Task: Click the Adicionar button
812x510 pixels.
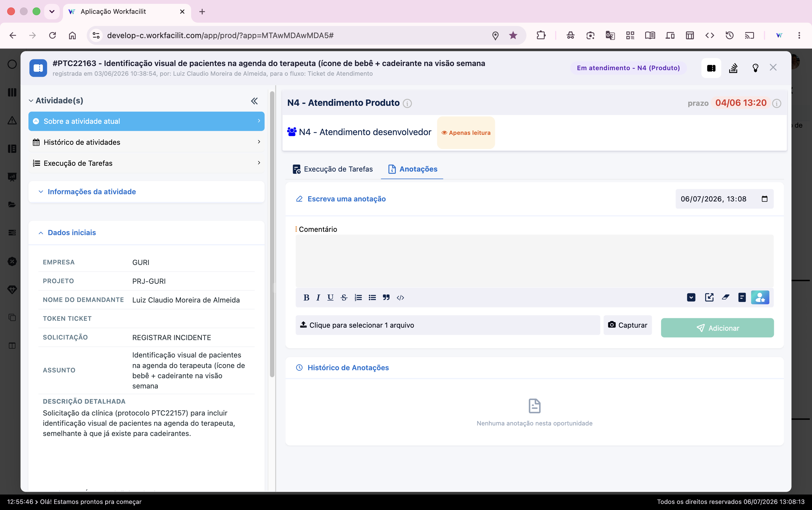Action: [717, 328]
